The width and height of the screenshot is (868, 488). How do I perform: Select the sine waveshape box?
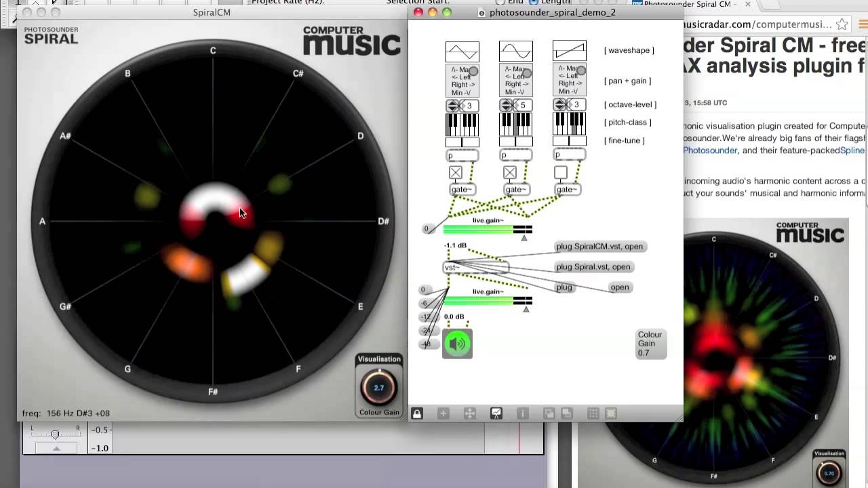(x=515, y=52)
